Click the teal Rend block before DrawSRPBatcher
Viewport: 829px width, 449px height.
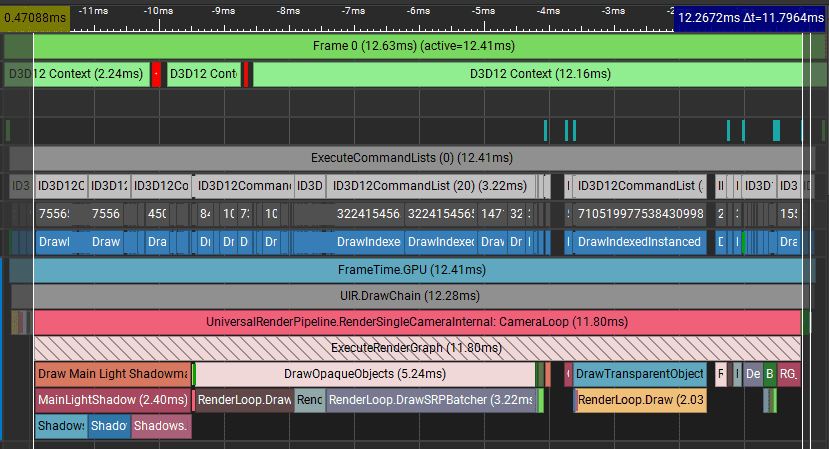pos(310,400)
